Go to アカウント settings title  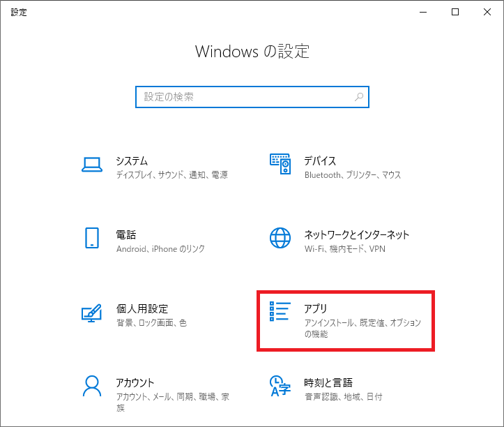135,382
